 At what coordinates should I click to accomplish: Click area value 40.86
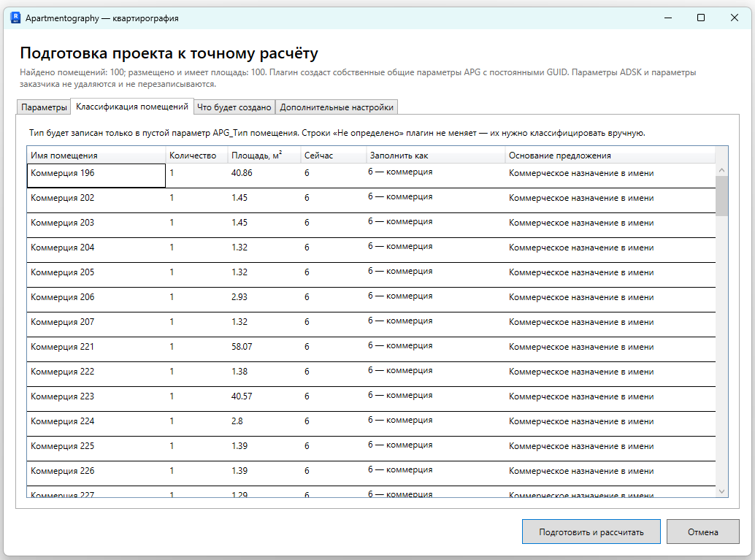[242, 173]
